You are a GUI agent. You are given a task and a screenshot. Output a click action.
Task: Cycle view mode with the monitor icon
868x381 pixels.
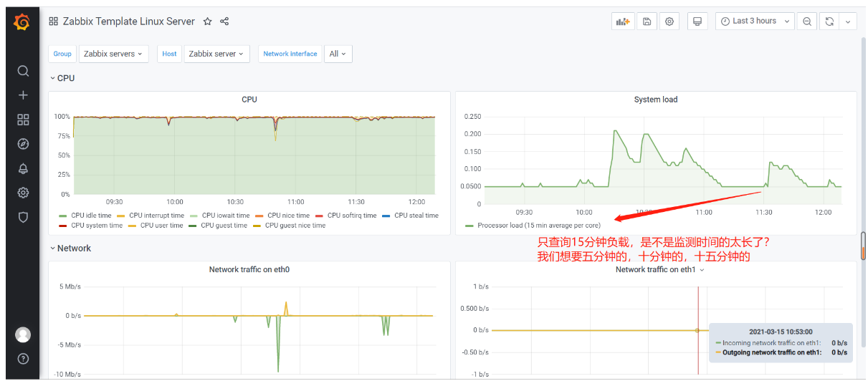pos(697,21)
